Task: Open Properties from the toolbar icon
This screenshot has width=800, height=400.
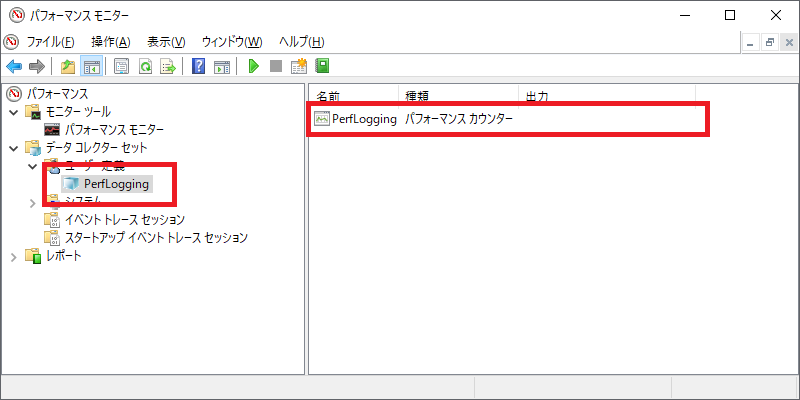Action: pyautogui.click(x=122, y=67)
